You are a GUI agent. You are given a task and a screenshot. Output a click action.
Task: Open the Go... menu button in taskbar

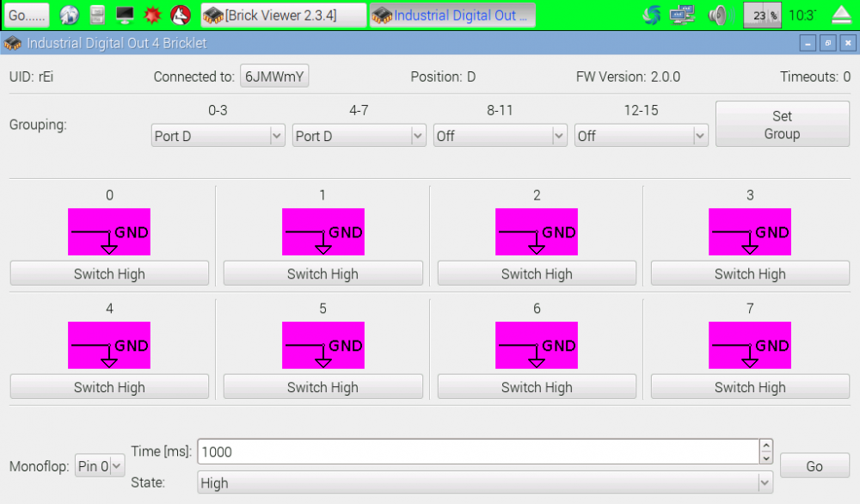click(28, 15)
